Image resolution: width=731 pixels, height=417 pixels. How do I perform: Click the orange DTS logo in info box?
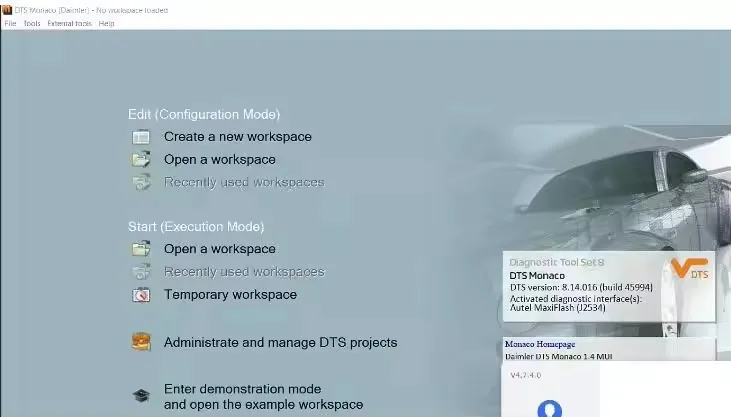click(690, 269)
